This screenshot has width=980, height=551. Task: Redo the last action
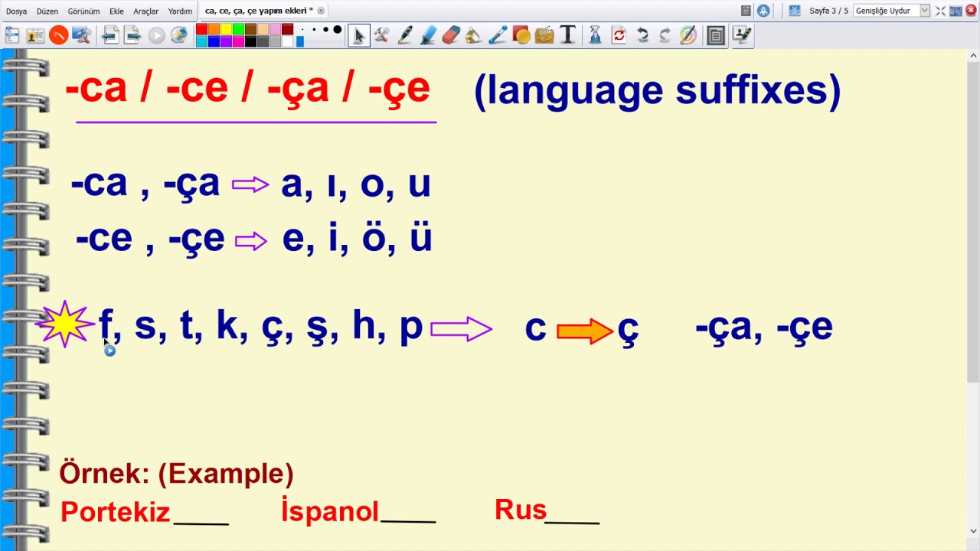point(665,35)
